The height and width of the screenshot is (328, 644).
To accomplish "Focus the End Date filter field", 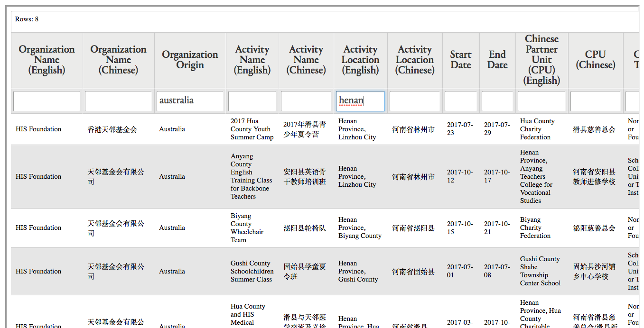I will [497, 101].
